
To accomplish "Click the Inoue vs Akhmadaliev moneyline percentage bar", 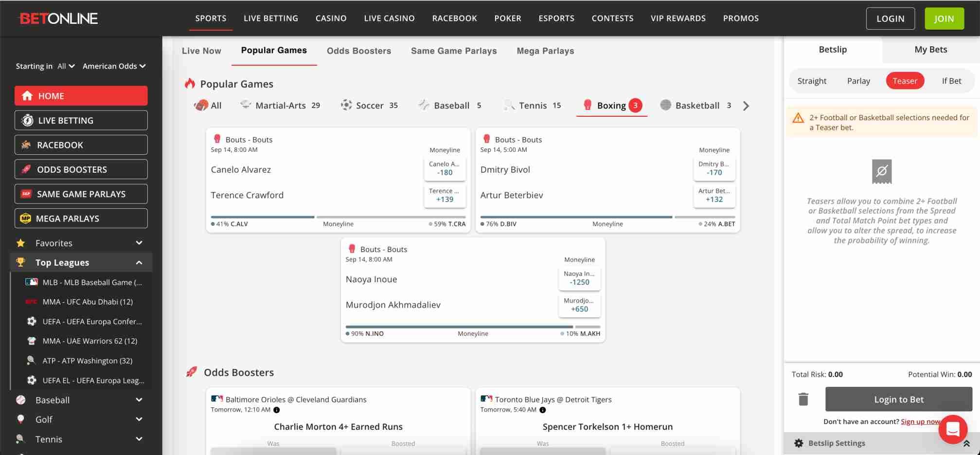I will point(473,327).
